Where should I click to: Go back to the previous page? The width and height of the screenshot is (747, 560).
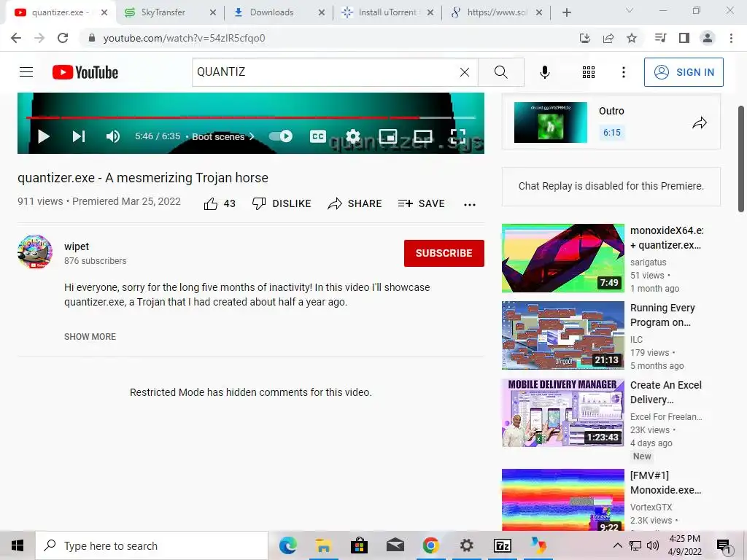click(16, 38)
